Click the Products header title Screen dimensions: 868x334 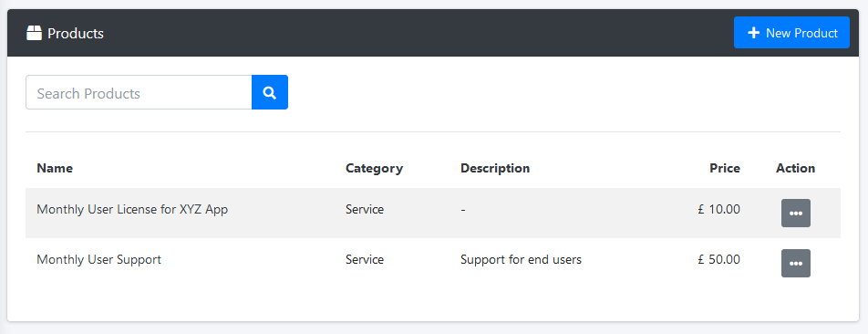(76, 33)
